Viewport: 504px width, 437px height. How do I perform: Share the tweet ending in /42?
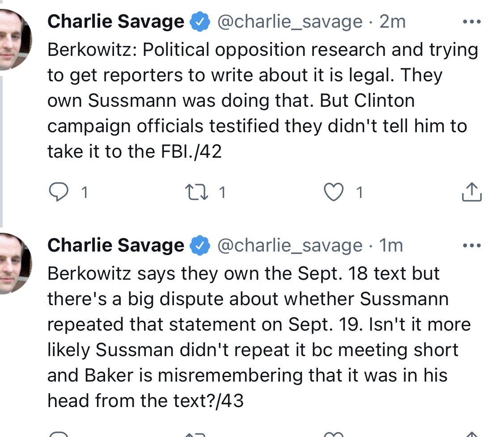tap(471, 192)
